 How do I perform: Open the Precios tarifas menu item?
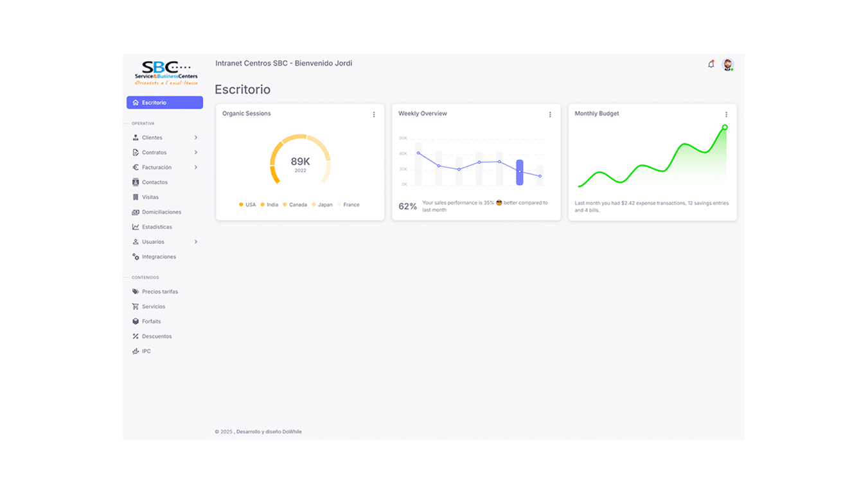click(x=159, y=292)
